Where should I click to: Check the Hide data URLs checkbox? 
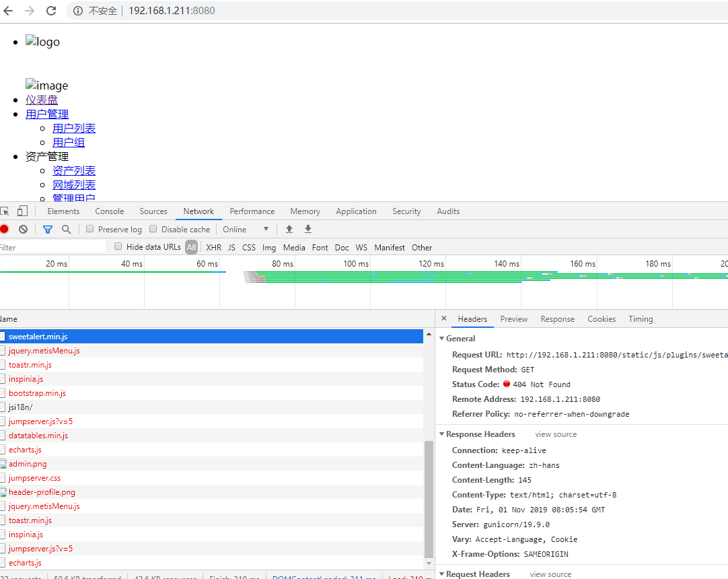pos(118,246)
